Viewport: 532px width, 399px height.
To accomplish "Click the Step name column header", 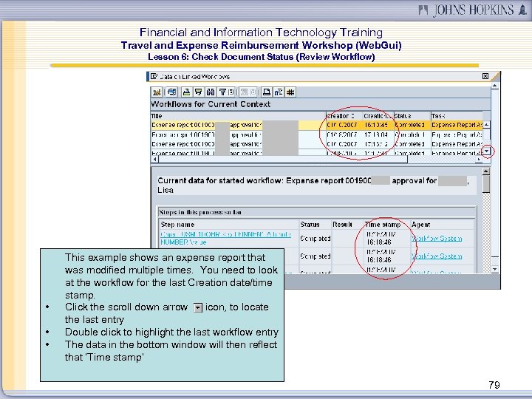I will pos(228,225).
